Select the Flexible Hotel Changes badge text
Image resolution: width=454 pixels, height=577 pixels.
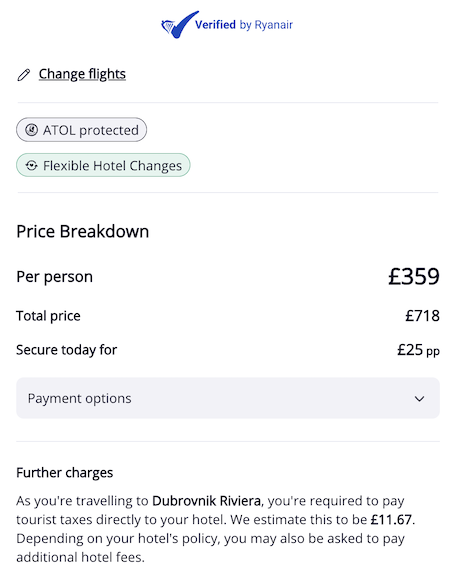pyautogui.click(x=112, y=166)
